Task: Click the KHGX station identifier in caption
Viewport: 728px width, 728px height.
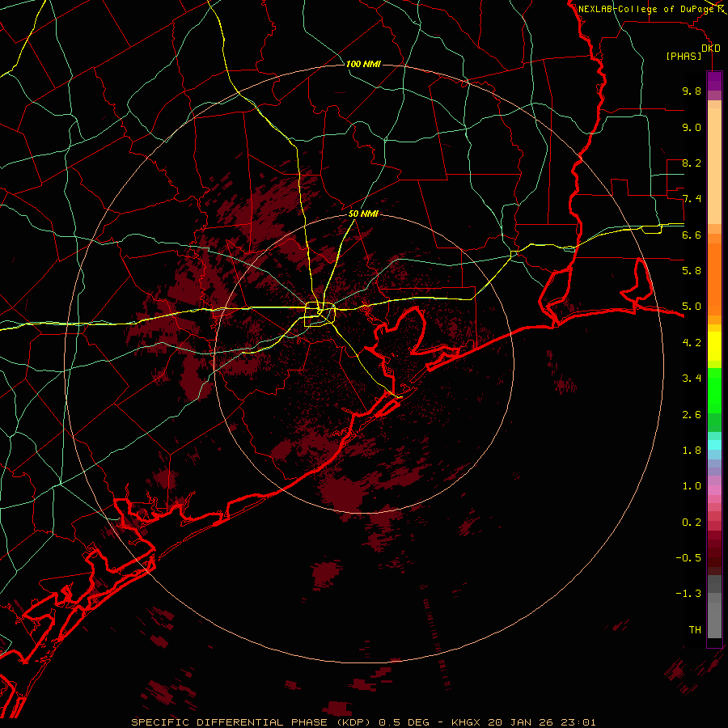Action: point(467,722)
